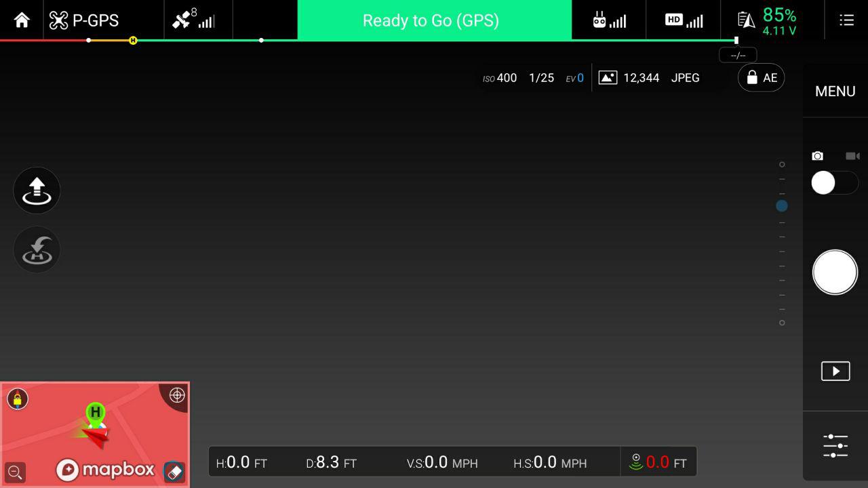This screenshot has height=488, width=868.
Task: Tap the height H: 0.0 FT readout
Action: click(241, 463)
